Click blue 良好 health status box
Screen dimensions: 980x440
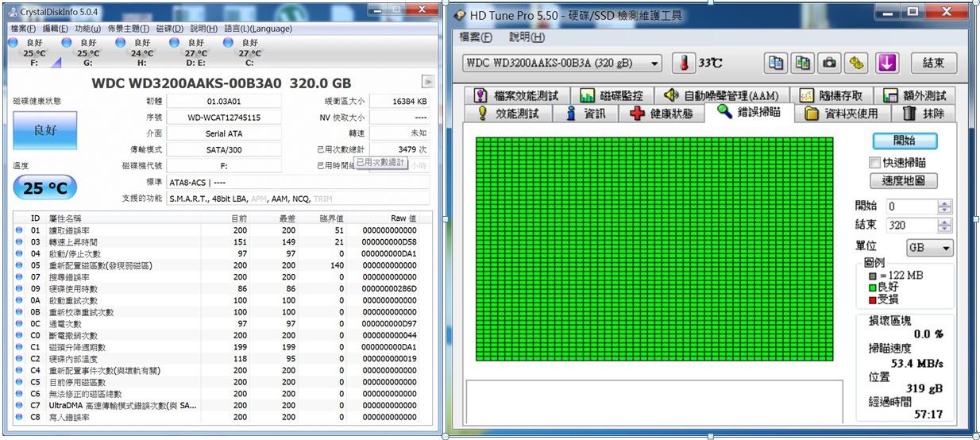point(45,130)
